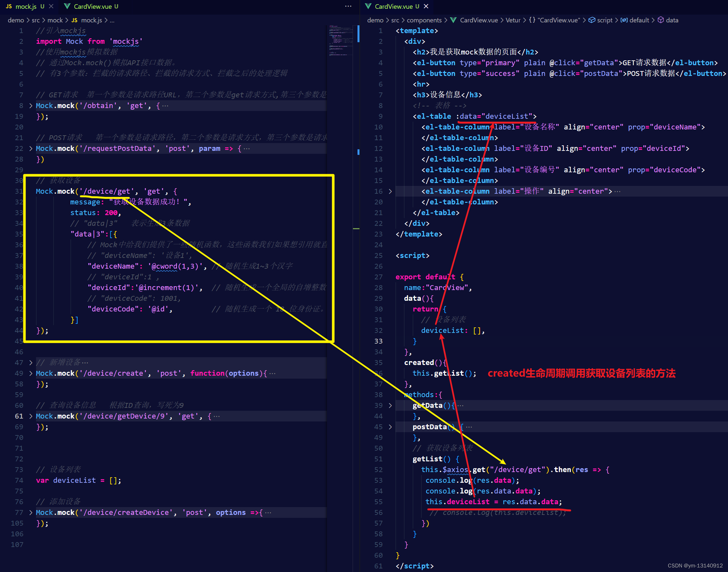728x572 pixels.
Task: Click the Vue icon on right CardView.vue tab
Action: pyautogui.click(x=368, y=6)
